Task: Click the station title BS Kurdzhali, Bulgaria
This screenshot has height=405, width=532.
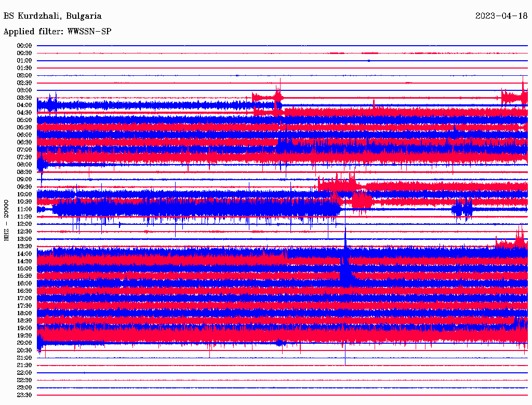Action: click(x=52, y=16)
